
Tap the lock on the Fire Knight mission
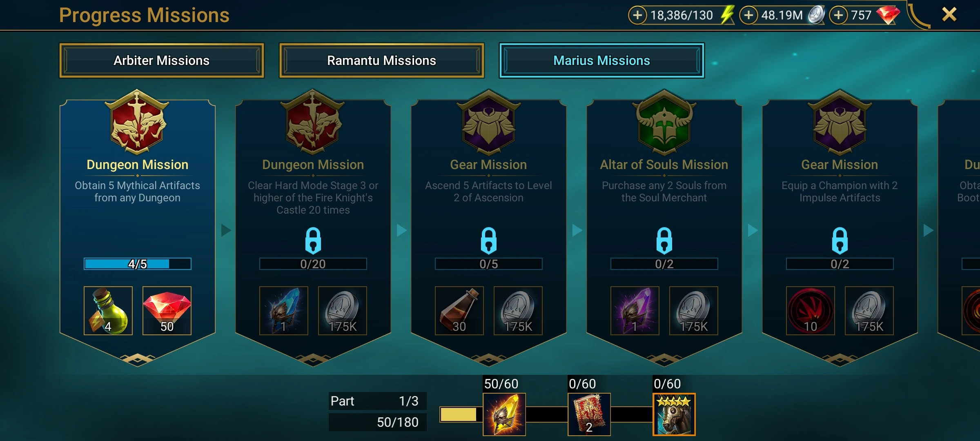[313, 241]
